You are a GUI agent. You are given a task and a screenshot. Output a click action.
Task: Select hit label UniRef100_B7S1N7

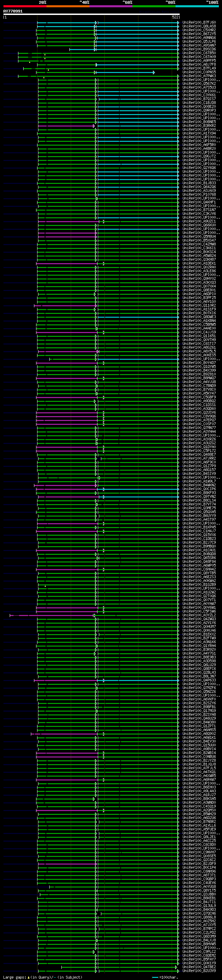tap(199, 210)
